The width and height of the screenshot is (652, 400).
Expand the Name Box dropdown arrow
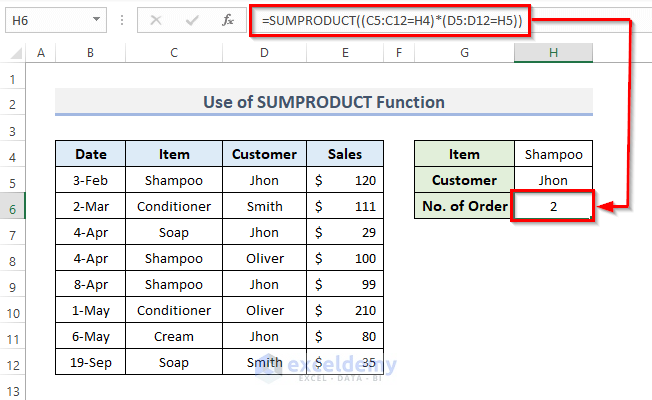(96, 20)
